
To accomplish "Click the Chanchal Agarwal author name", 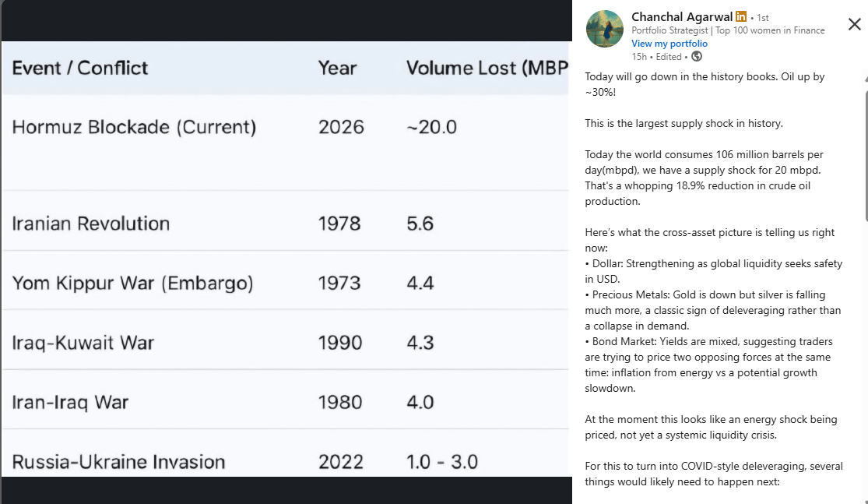I will [x=681, y=16].
